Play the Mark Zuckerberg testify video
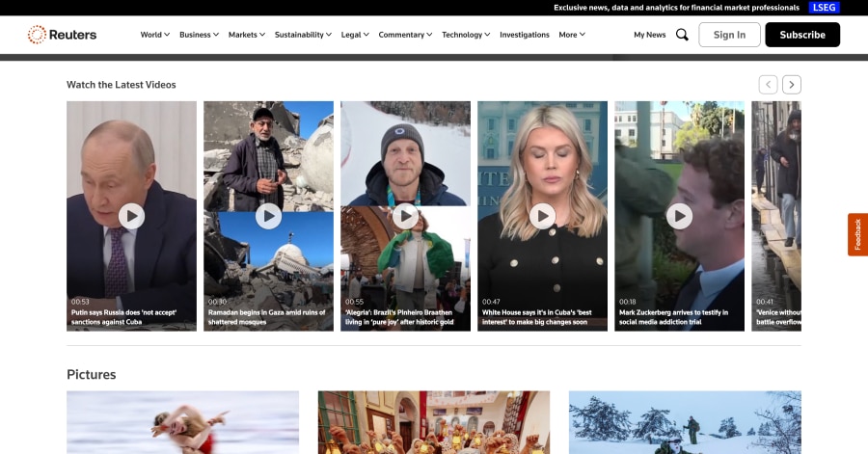The height and width of the screenshot is (454, 868). click(x=679, y=216)
